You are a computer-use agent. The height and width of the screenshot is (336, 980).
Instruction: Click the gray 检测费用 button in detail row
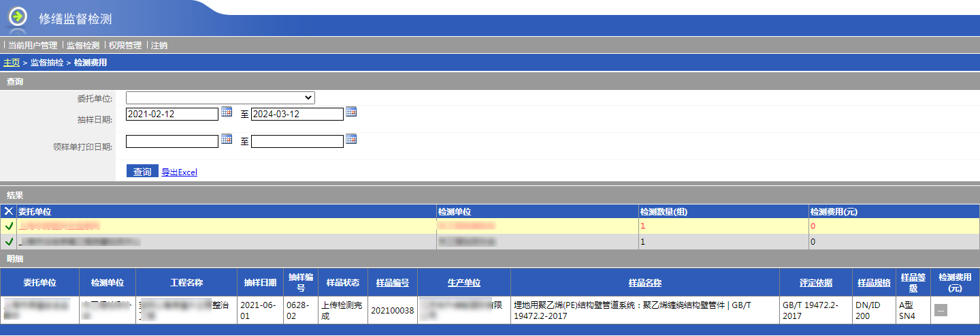pos(941,311)
